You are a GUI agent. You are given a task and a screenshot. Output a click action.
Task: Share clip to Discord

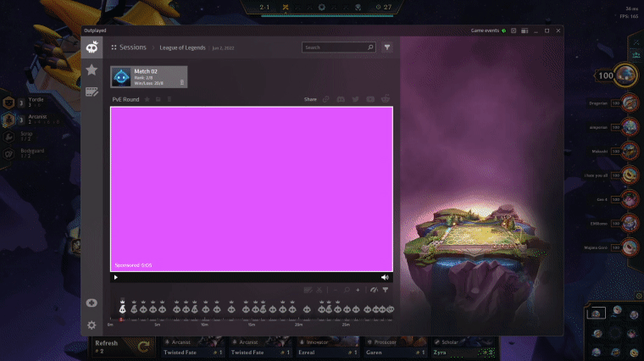pyautogui.click(x=341, y=99)
